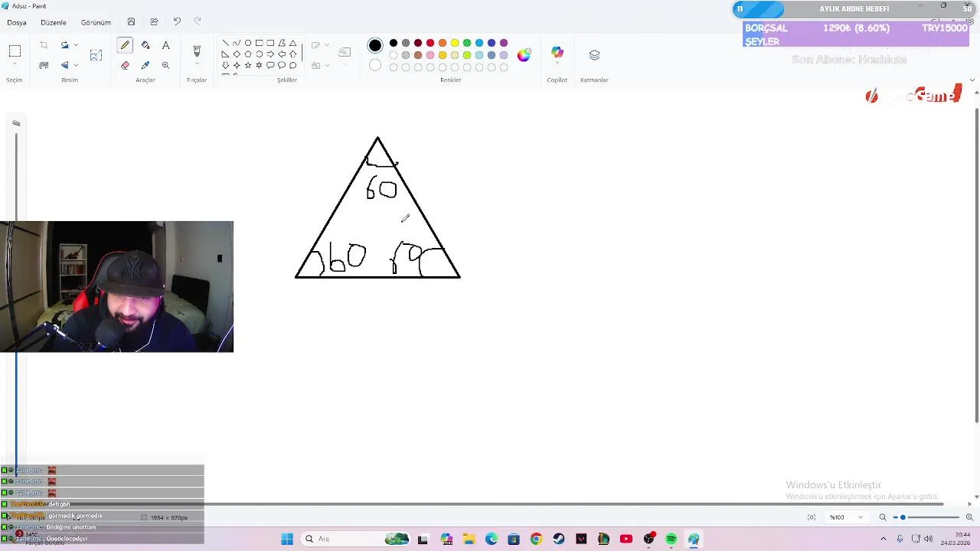Open Spotify from the taskbar
980x551 pixels.
671,539
